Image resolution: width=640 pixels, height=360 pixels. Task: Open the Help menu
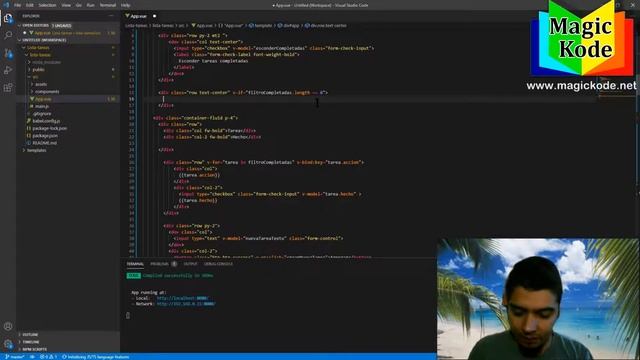tap(125, 5)
